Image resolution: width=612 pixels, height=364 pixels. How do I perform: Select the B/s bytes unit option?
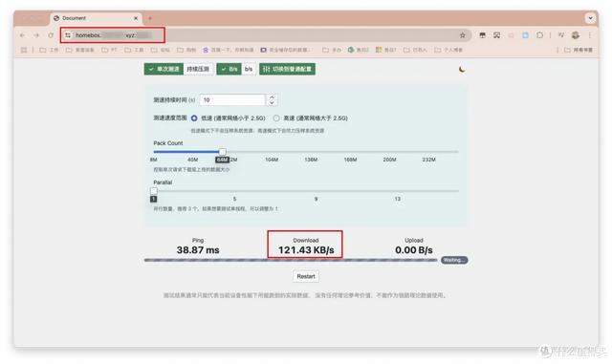click(229, 69)
